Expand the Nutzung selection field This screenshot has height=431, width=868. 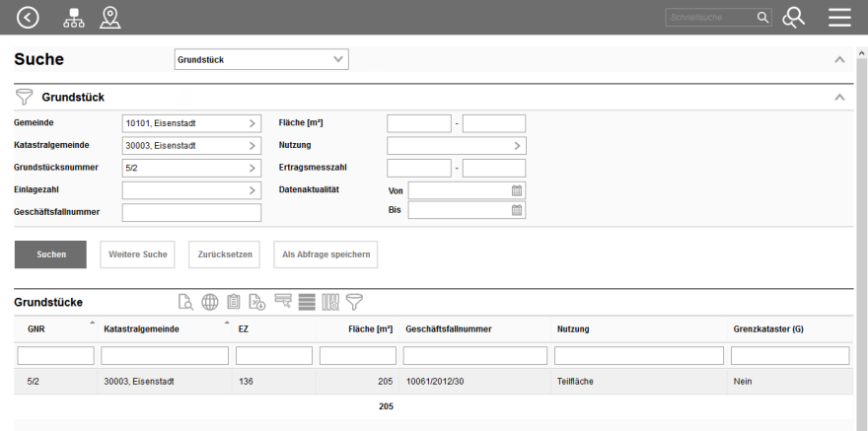click(x=456, y=146)
